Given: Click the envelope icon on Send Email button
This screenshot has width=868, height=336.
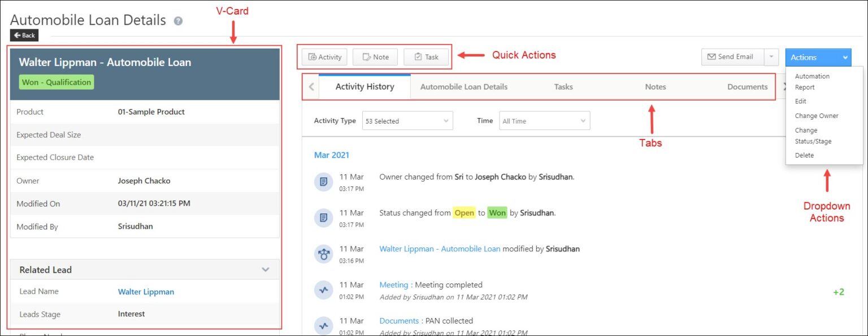Looking at the screenshot, I should (713, 56).
